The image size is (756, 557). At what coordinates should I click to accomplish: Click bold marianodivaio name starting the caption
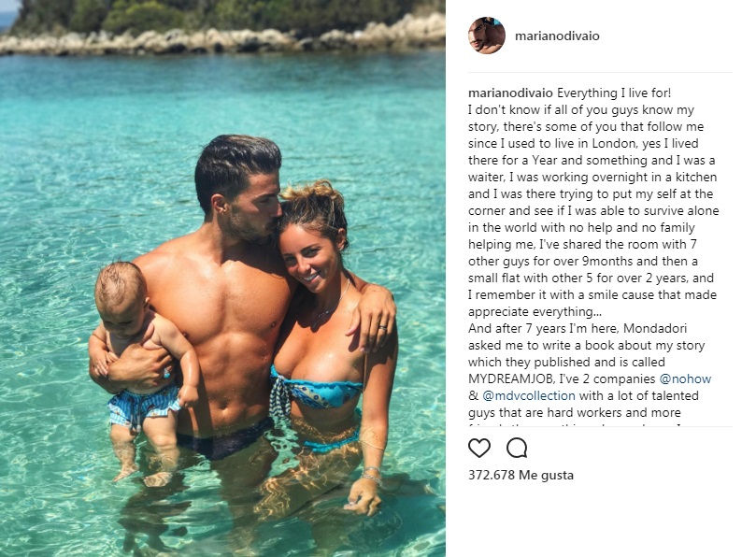pos(510,93)
